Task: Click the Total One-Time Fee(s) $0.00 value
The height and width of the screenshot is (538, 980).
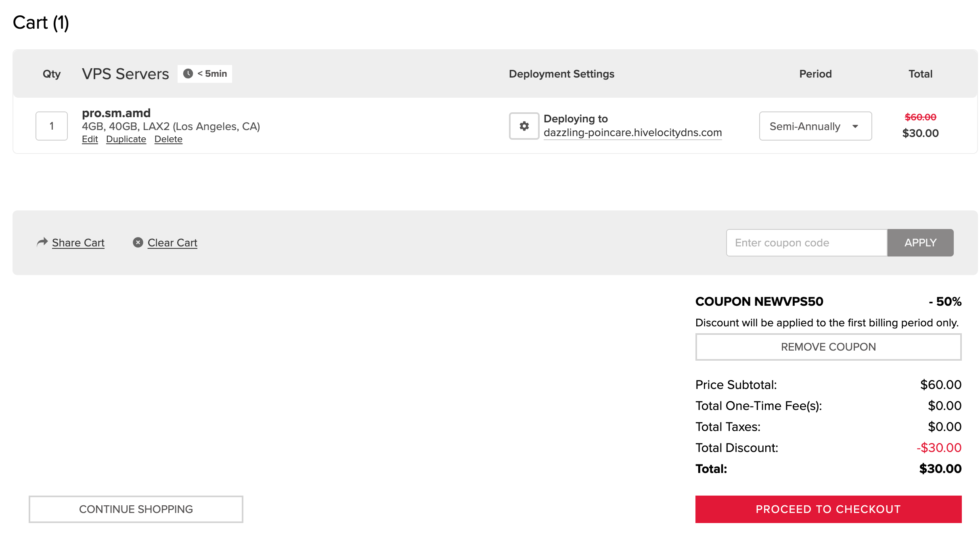Action: [x=945, y=406]
